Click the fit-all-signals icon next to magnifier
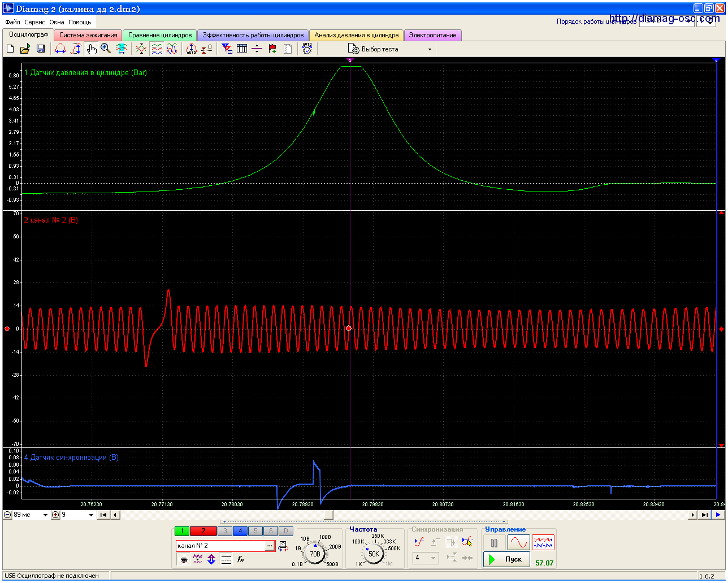The image size is (728, 583). (122, 49)
